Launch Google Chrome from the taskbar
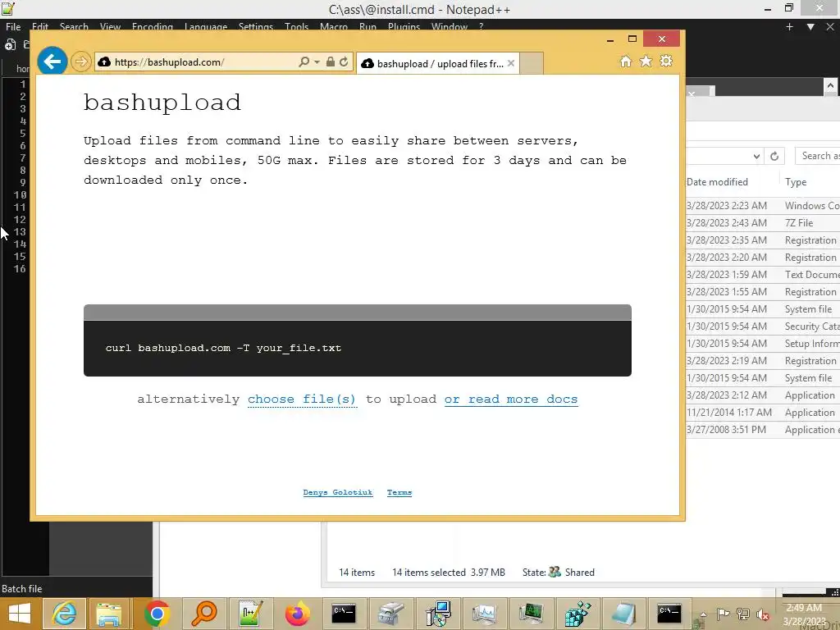Screen dimensions: 840x630 157,614
